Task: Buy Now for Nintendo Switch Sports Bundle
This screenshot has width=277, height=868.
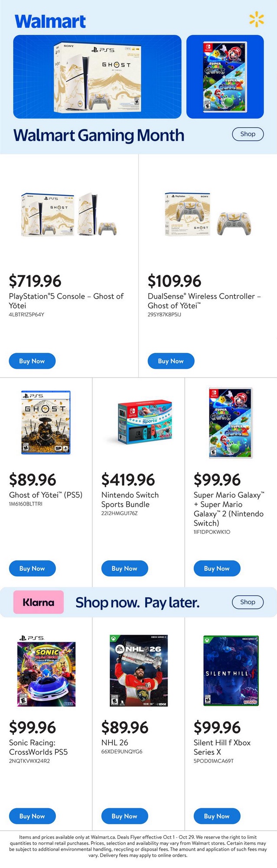Action: 124,569
